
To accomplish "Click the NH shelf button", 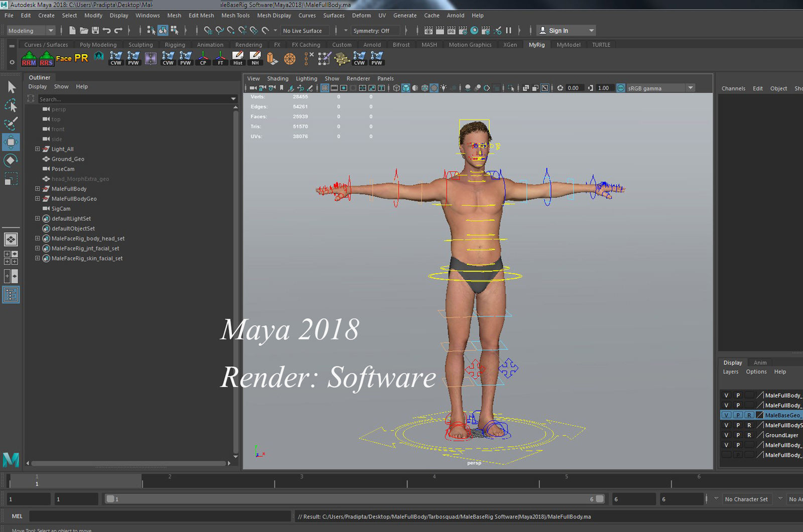I will (x=255, y=59).
